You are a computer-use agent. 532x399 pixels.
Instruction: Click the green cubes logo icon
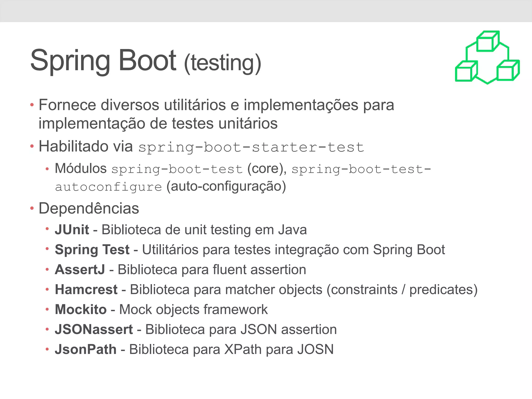pyautogui.click(x=487, y=57)
